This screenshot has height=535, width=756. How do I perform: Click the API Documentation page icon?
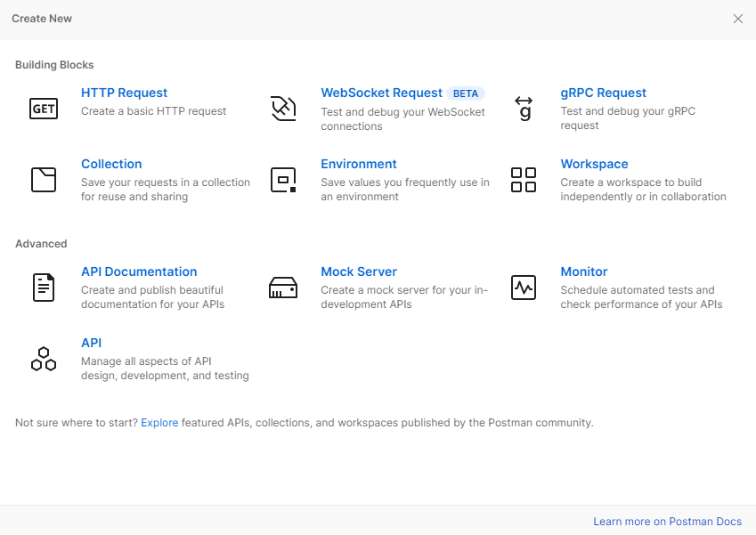click(x=44, y=288)
